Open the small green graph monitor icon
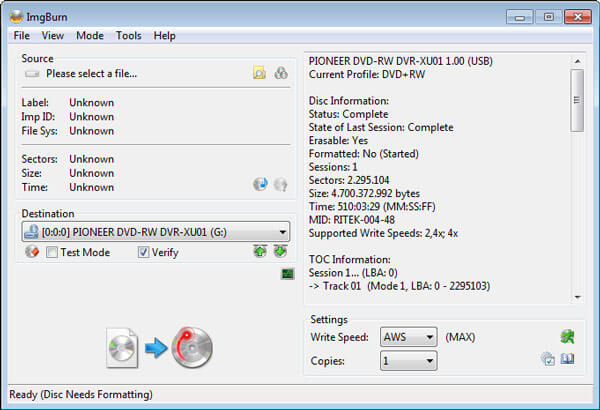The height and width of the screenshot is (410, 600). (x=287, y=273)
